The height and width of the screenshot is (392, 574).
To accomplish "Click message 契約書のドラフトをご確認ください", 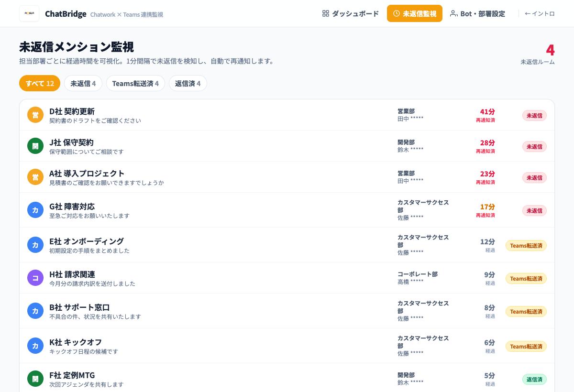I will pos(95,120).
